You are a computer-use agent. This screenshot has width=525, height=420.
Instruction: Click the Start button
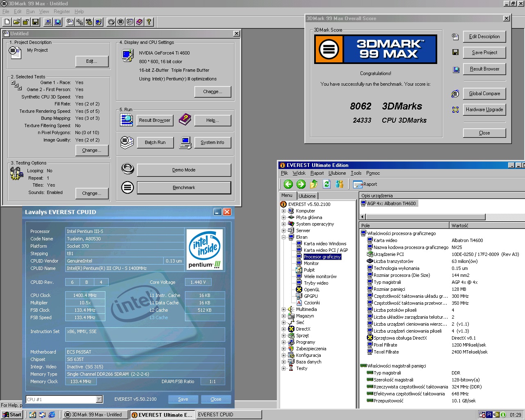(x=11, y=415)
